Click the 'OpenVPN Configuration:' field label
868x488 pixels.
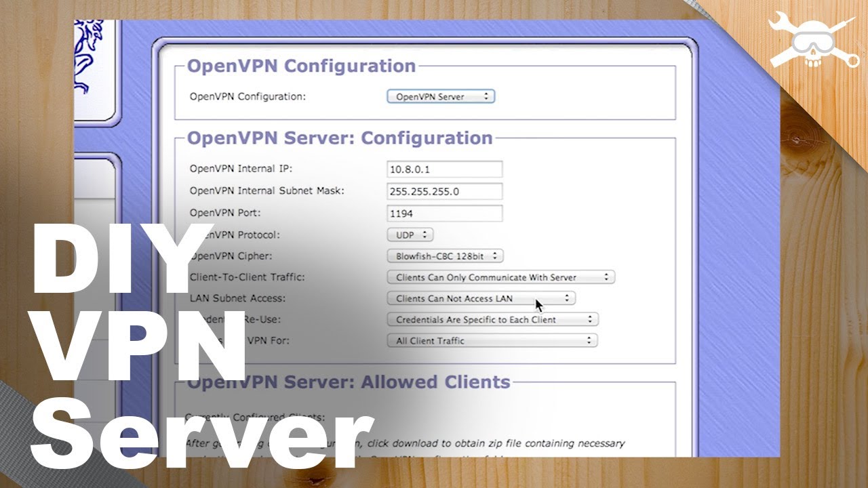pyautogui.click(x=248, y=96)
